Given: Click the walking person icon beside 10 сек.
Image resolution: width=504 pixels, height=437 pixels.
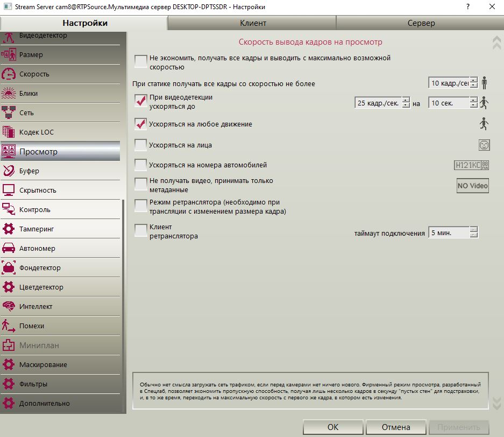Looking at the screenshot, I should coord(484,103).
